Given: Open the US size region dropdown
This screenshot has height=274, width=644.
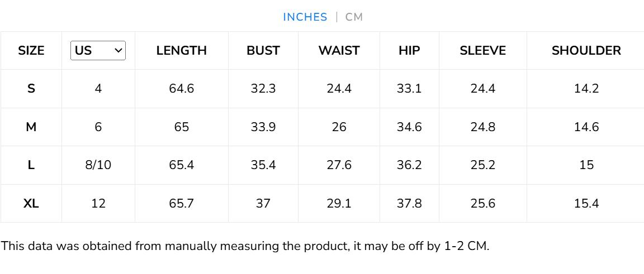Looking at the screenshot, I should click(98, 50).
